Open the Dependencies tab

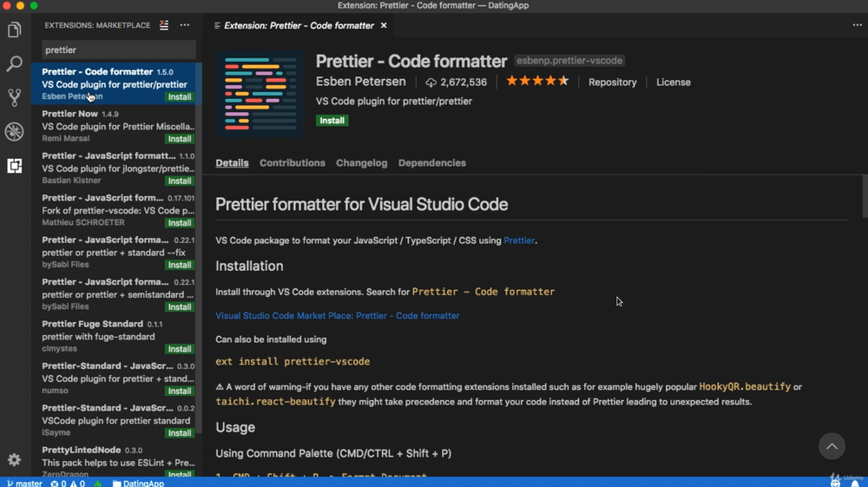pos(431,163)
